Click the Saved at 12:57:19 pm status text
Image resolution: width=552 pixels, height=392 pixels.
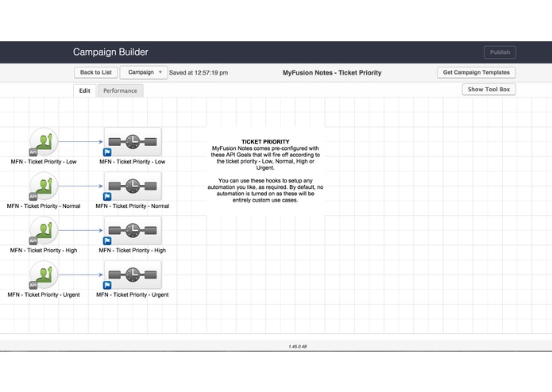(x=199, y=73)
